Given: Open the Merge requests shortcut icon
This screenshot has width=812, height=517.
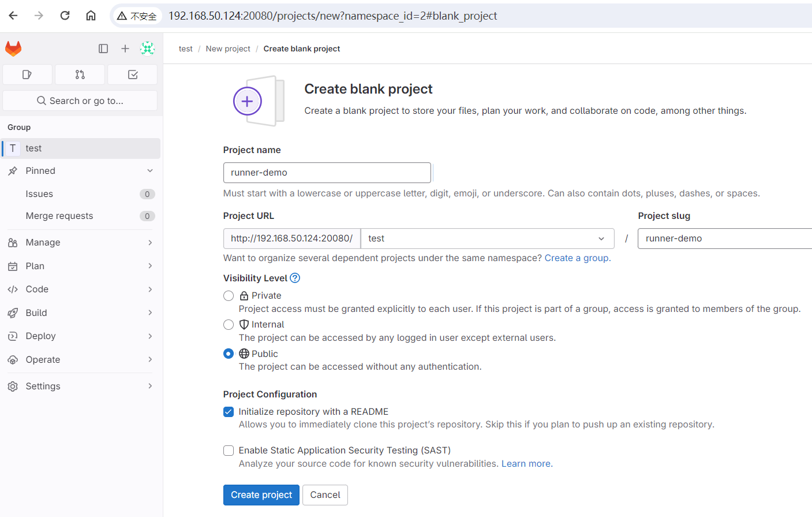Looking at the screenshot, I should [80, 75].
